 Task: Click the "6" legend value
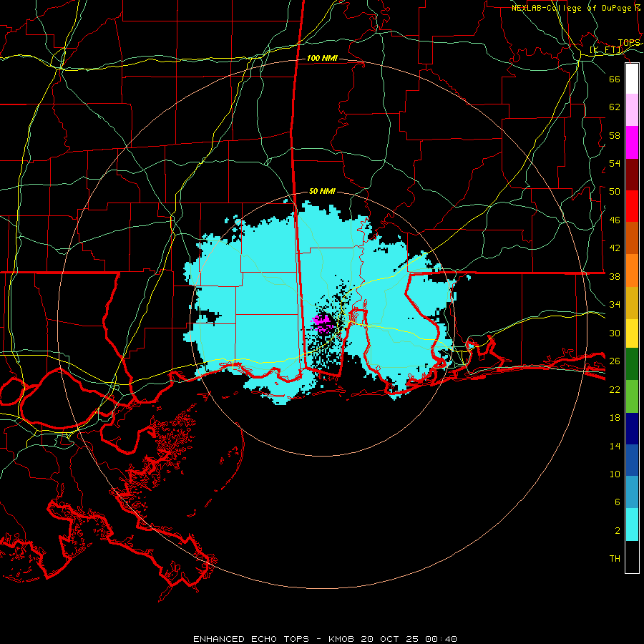(618, 502)
